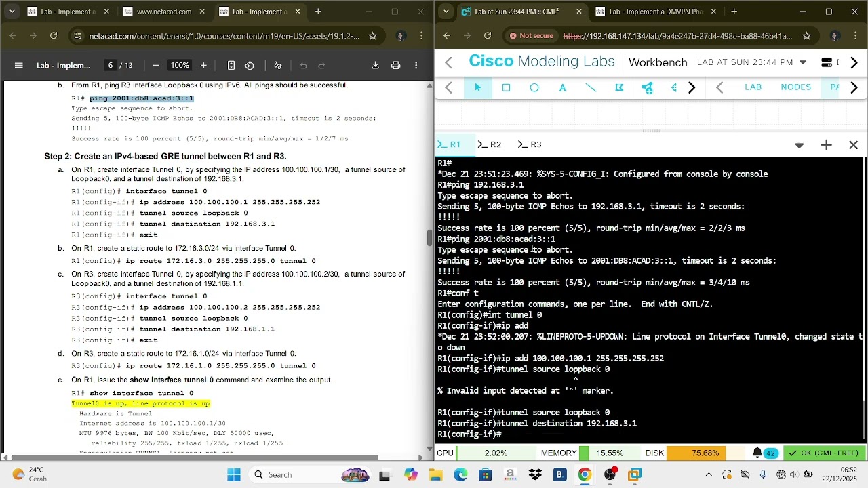868x488 pixels.
Task: Click the netacad URL address bar
Action: pyautogui.click(x=224, y=36)
